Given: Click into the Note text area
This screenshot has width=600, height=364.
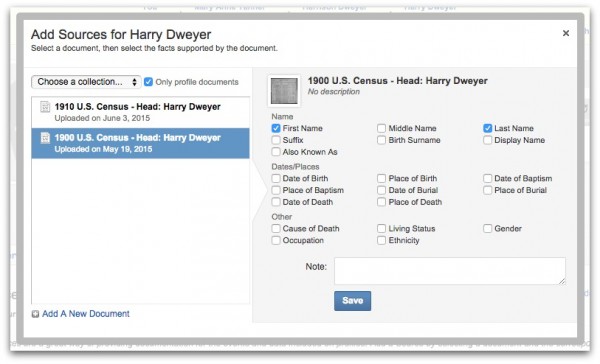Looking at the screenshot, I should [450, 271].
